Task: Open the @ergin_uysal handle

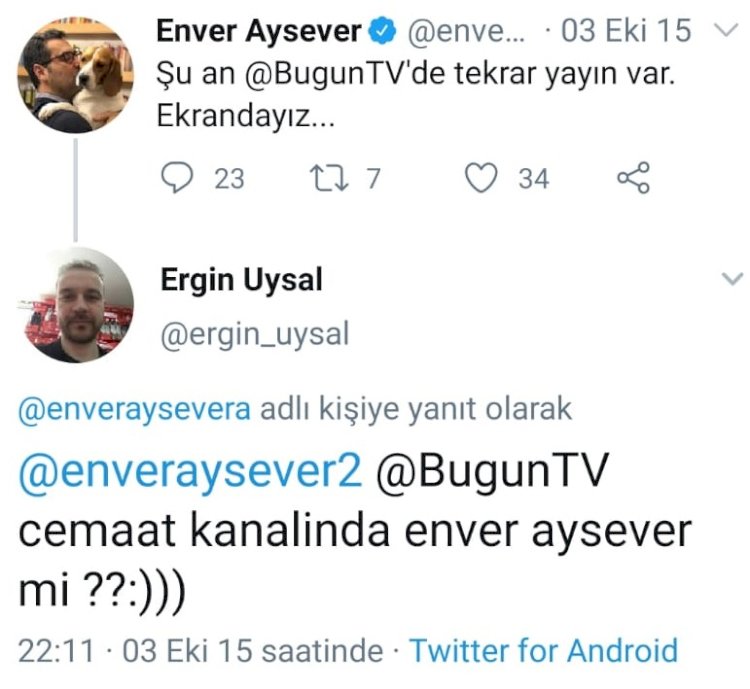Action: pos(255,335)
